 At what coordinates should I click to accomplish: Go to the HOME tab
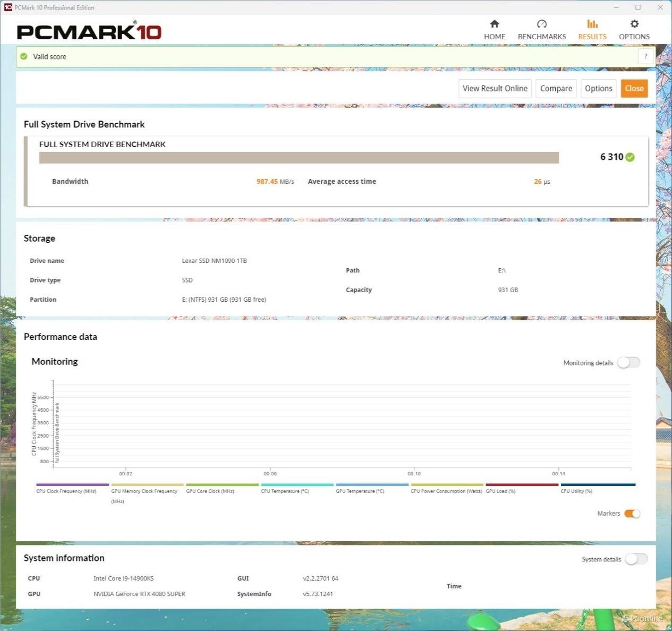[495, 30]
